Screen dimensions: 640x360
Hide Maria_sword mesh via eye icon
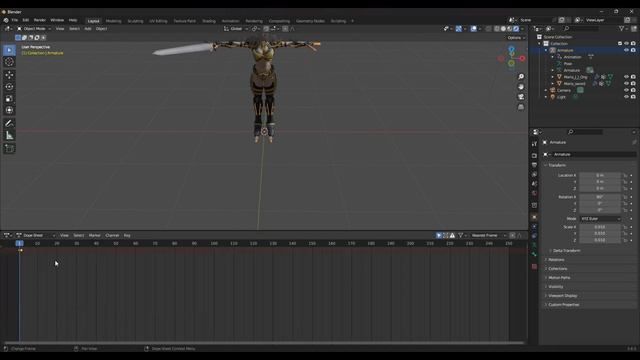627,83
